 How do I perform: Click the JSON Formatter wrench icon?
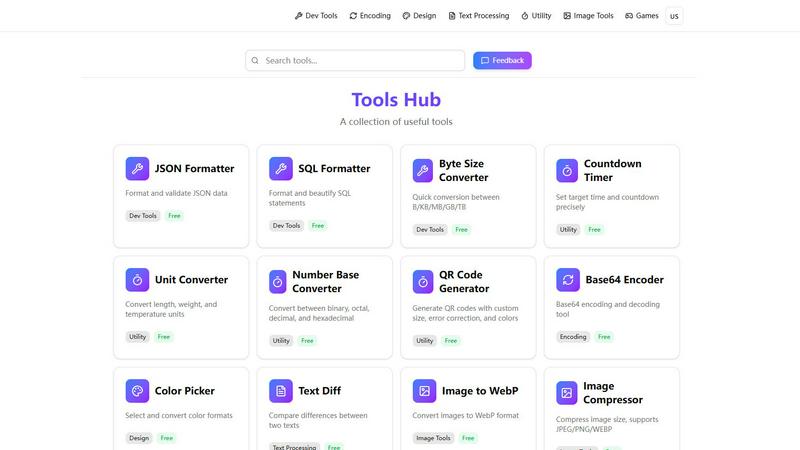(x=137, y=168)
